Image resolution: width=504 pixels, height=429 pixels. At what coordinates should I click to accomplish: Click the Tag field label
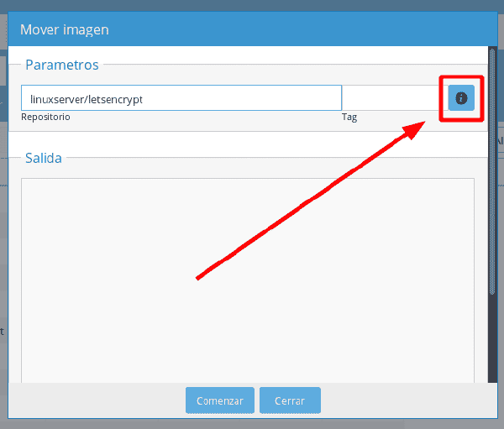[x=349, y=117]
